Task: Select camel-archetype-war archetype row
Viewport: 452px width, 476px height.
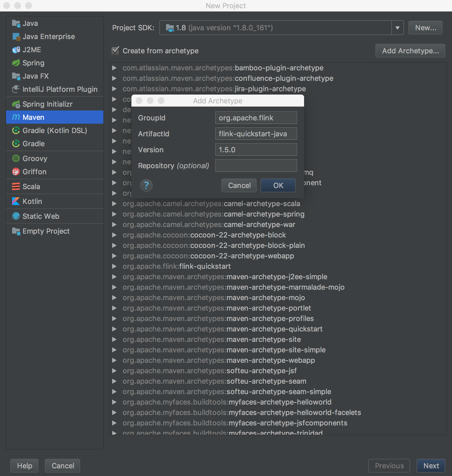Action: [x=278, y=225]
